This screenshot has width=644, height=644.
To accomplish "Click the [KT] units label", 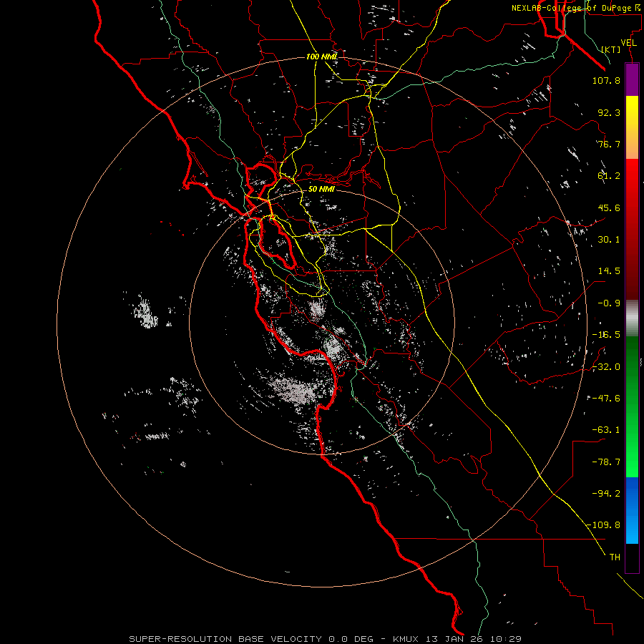I will click(611, 49).
